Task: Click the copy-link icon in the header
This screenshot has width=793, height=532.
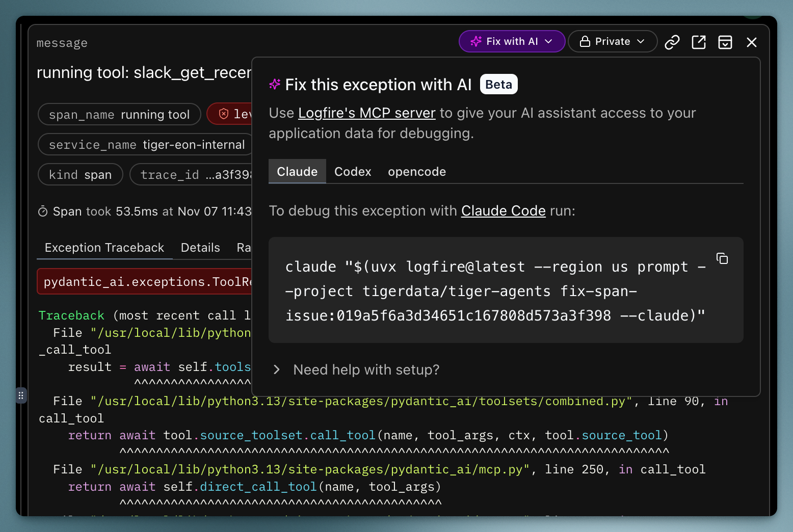Action: click(x=672, y=42)
